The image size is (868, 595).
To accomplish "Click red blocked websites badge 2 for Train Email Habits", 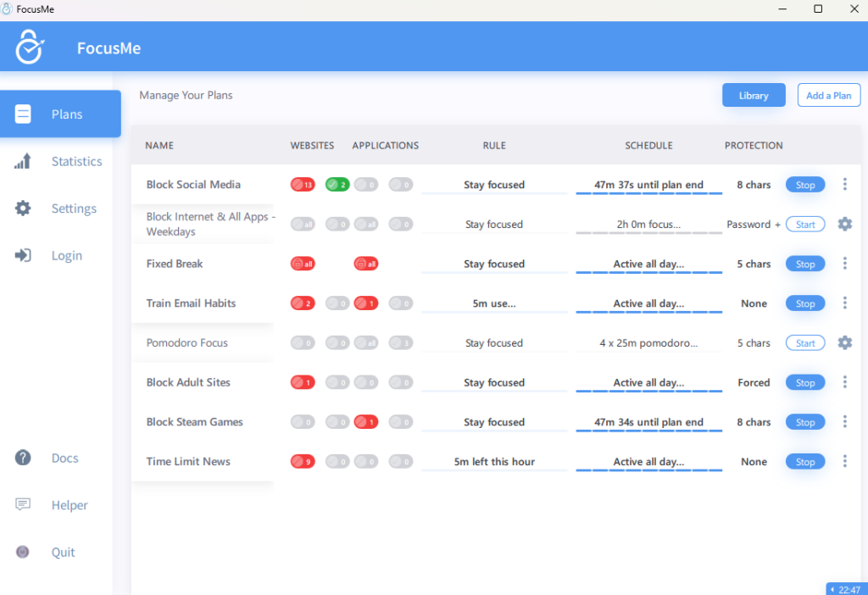I will (x=303, y=303).
